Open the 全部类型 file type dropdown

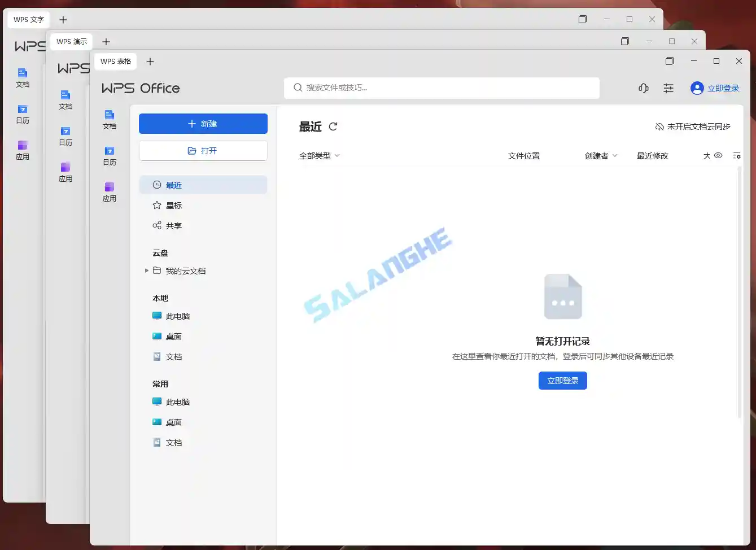pos(319,155)
